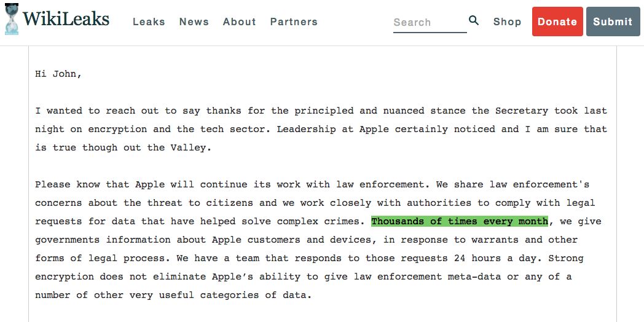Click the WikiLeaks hourglass logo icon

(x=11, y=19)
